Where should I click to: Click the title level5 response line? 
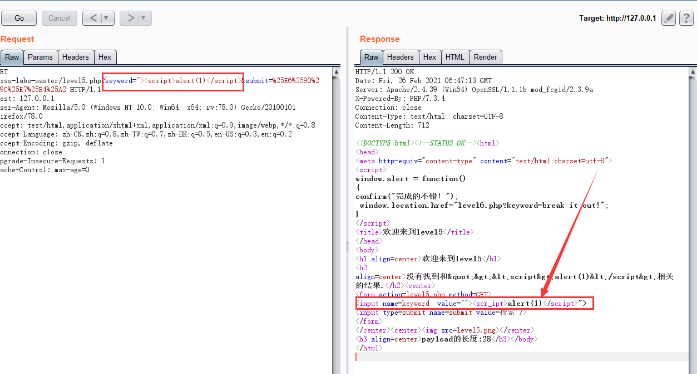point(414,232)
